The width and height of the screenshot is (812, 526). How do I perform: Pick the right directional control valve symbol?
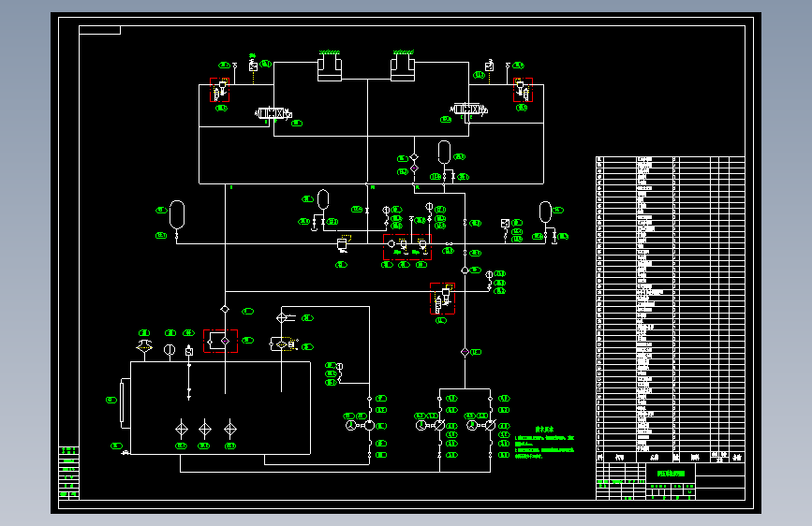point(468,110)
